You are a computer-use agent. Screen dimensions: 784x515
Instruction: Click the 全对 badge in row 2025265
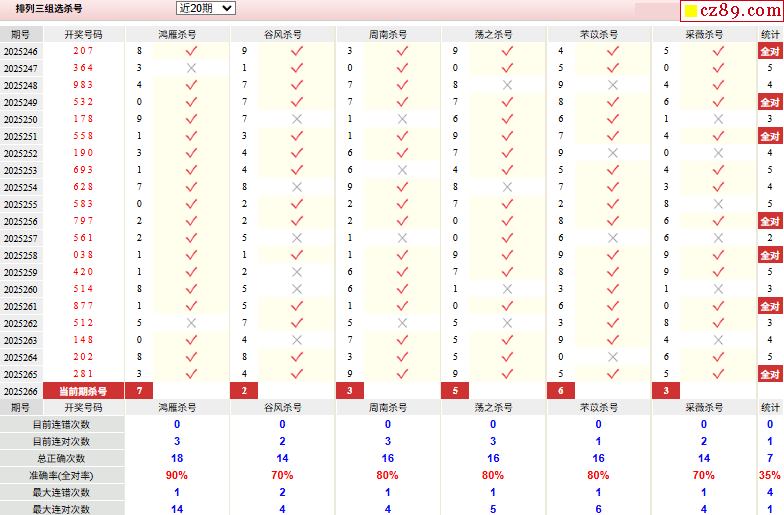click(x=769, y=374)
